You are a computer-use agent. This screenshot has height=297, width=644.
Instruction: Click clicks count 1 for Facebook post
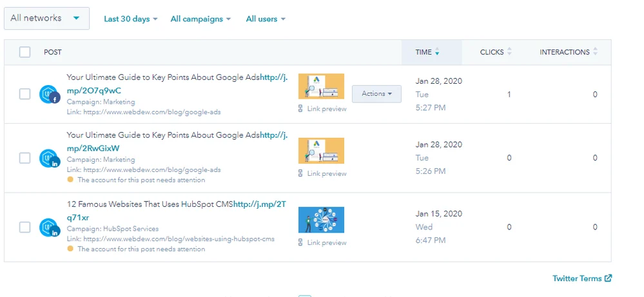(509, 94)
